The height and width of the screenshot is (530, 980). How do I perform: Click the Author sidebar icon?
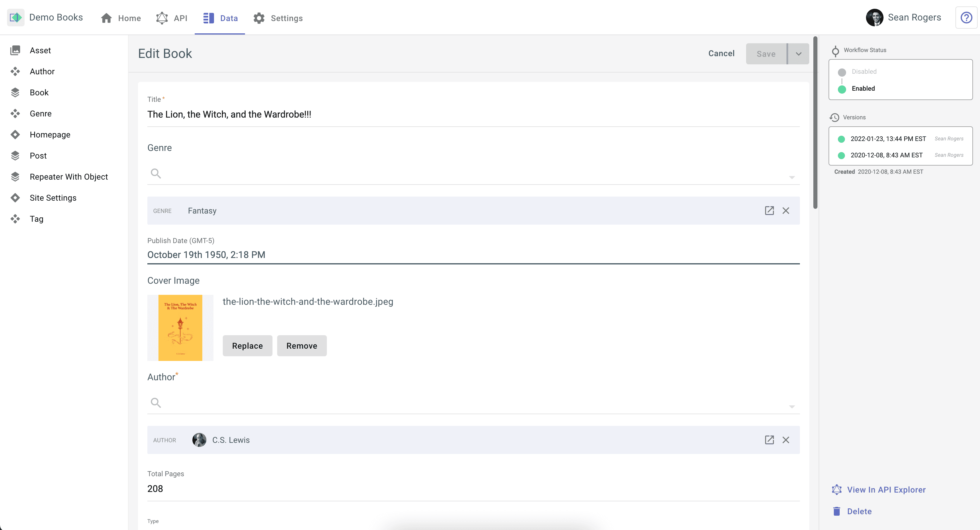15,72
